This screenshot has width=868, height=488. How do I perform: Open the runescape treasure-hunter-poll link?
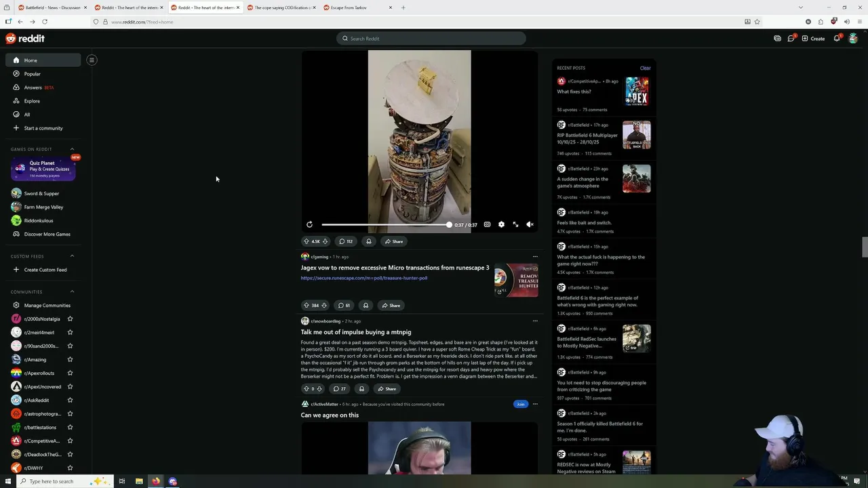point(364,278)
